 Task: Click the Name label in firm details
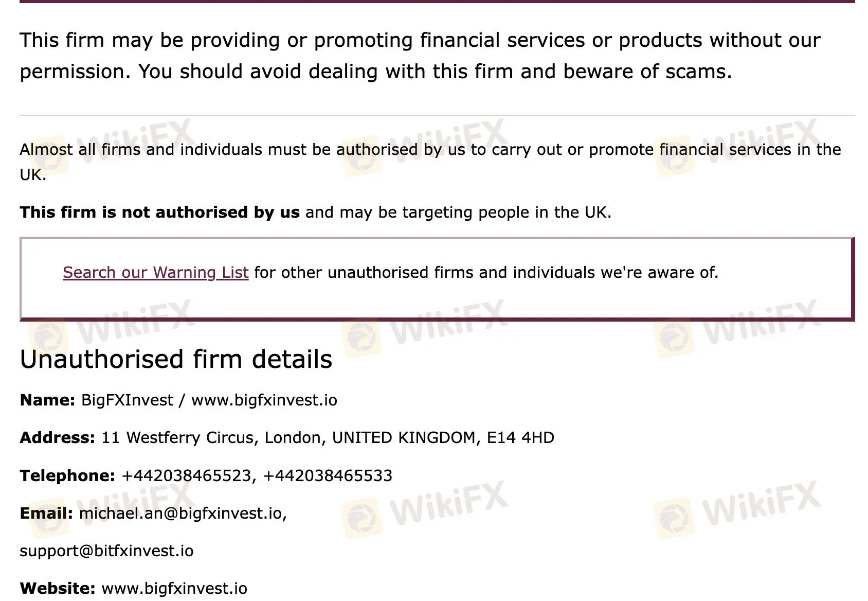point(48,400)
